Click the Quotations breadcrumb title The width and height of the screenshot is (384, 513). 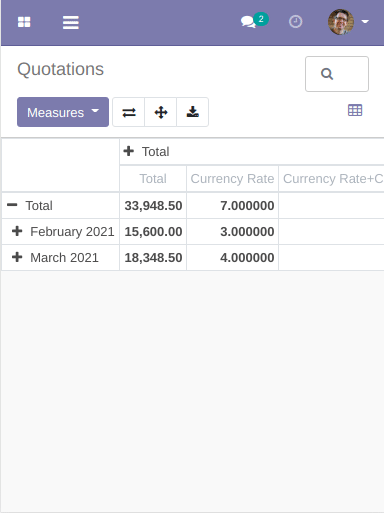click(x=61, y=69)
